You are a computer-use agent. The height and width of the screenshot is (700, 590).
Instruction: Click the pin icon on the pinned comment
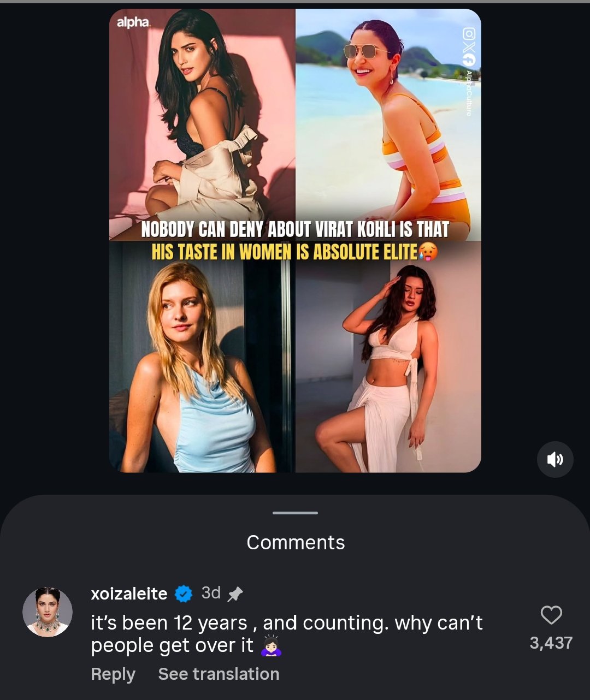click(235, 594)
